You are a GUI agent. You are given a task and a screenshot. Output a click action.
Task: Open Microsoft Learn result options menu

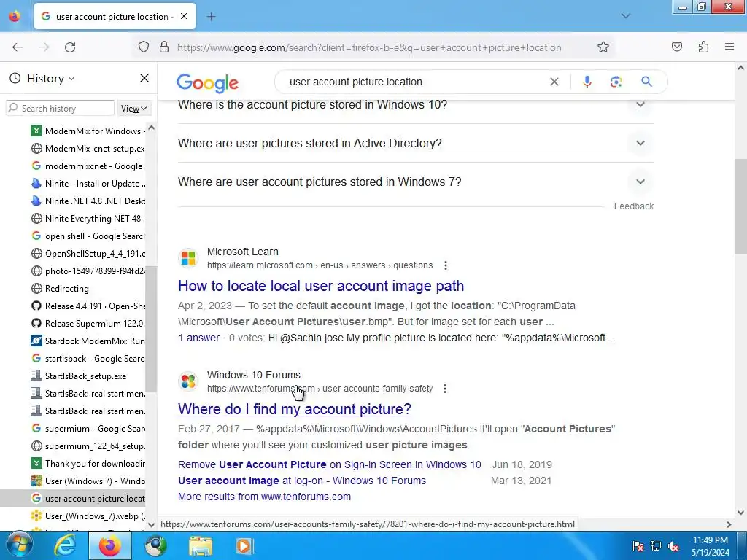[446, 265]
